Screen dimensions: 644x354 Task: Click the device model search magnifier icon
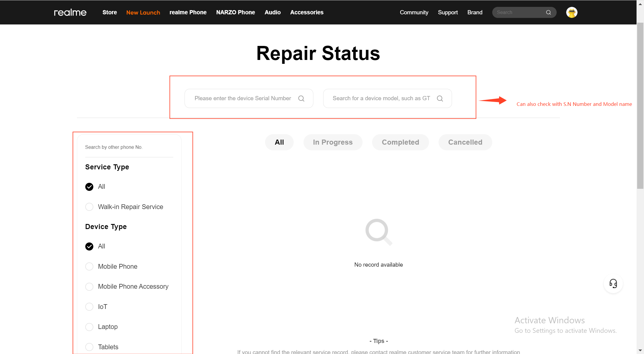[x=440, y=98]
